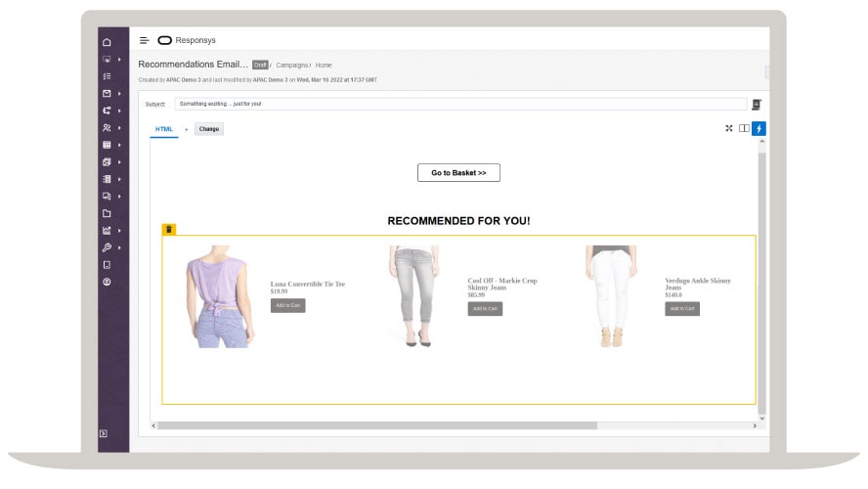Expand the Data table submenu arrow
Image resolution: width=868 pixels, height=489 pixels.
pyautogui.click(x=119, y=145)
